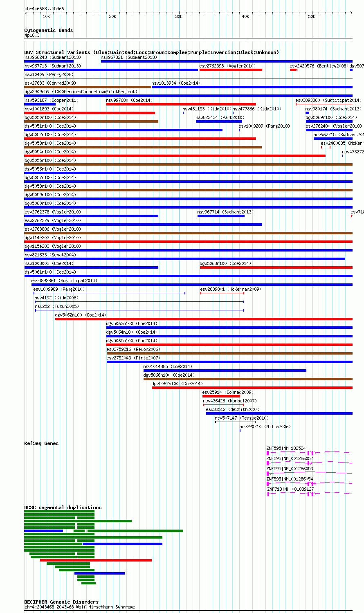
Task: Click the 50k ruler tick label
Action: (312, 17)
